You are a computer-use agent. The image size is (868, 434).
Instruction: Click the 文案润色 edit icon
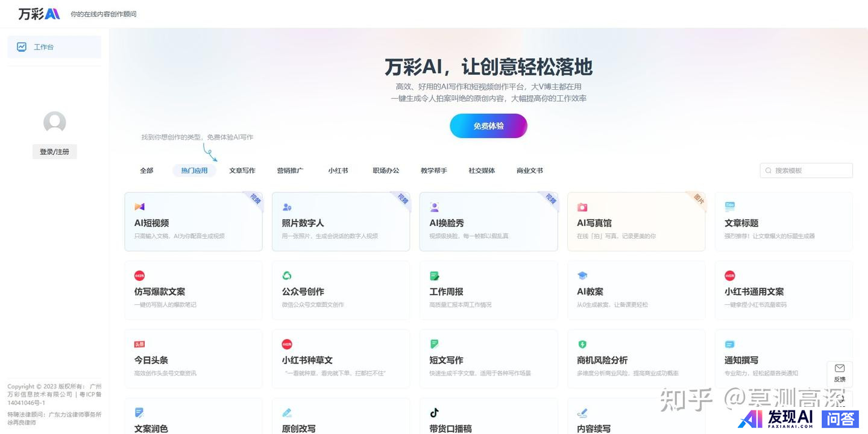[x=139, y=413]
